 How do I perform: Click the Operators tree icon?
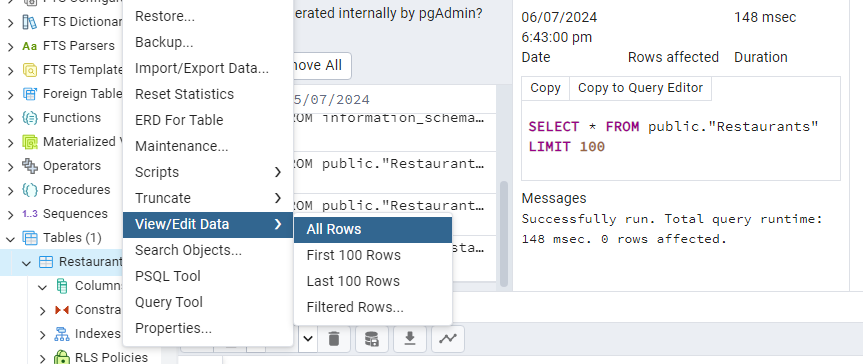[x=29, y=166]
